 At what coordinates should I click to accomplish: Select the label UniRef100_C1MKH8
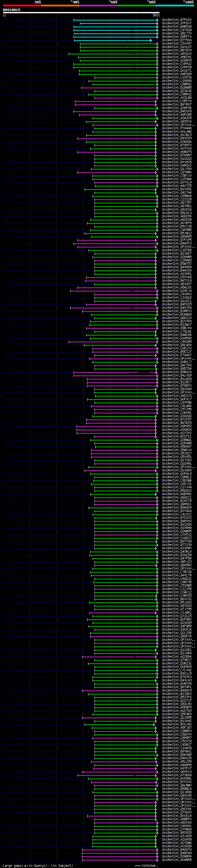(x=176, y=81)
